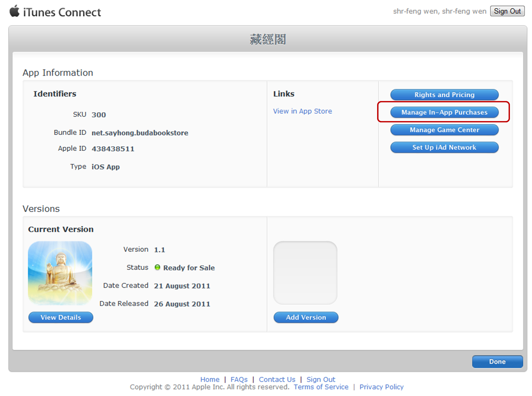Click the user name shr-feng wen text
Viewport: 532px width, 396px height.
click(440, 11)
